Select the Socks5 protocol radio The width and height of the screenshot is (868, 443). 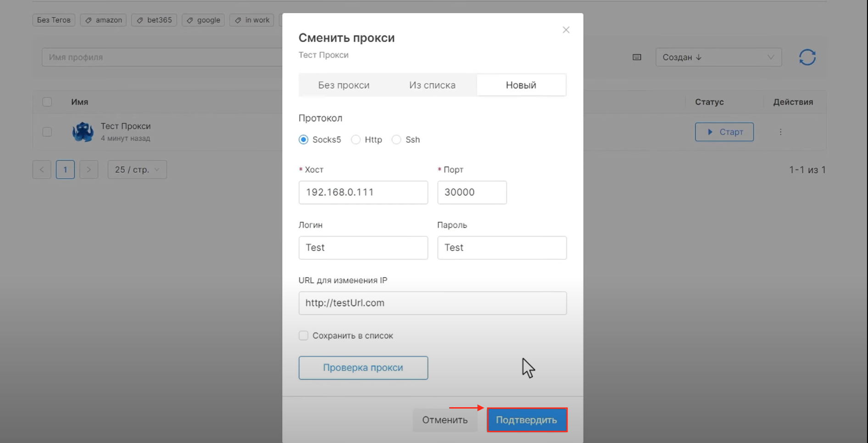[303, 140]
